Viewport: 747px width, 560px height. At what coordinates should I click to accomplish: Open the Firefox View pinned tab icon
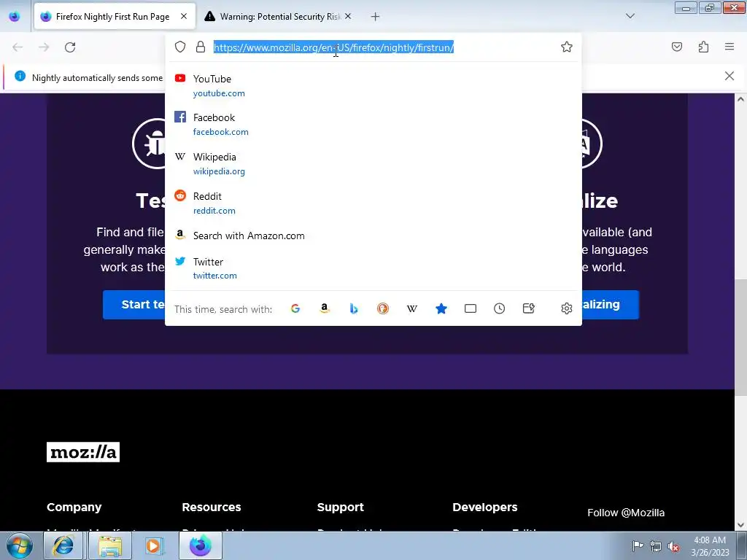pos(15,17)
